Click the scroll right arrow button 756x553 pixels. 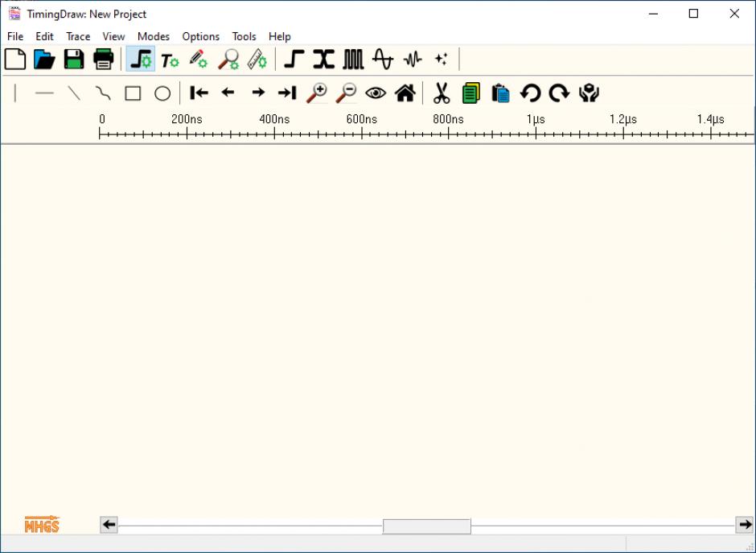point(745,526)
